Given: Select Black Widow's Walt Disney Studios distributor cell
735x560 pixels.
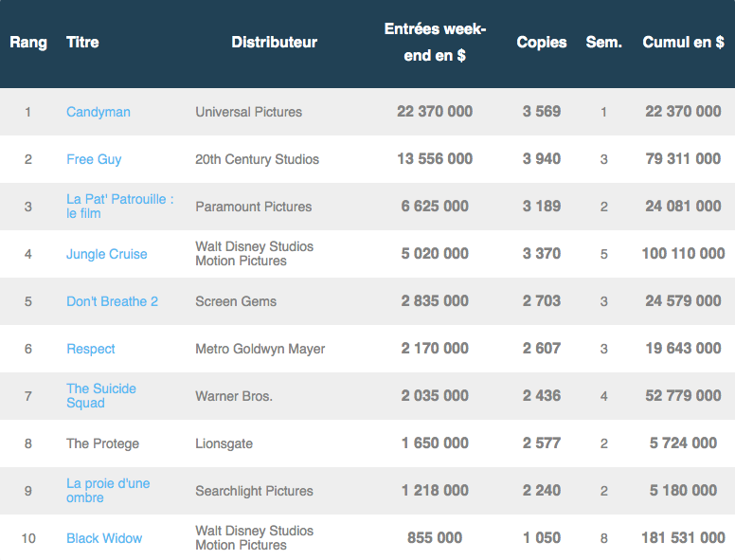Looking at the screenshot, I should (255, 538).
